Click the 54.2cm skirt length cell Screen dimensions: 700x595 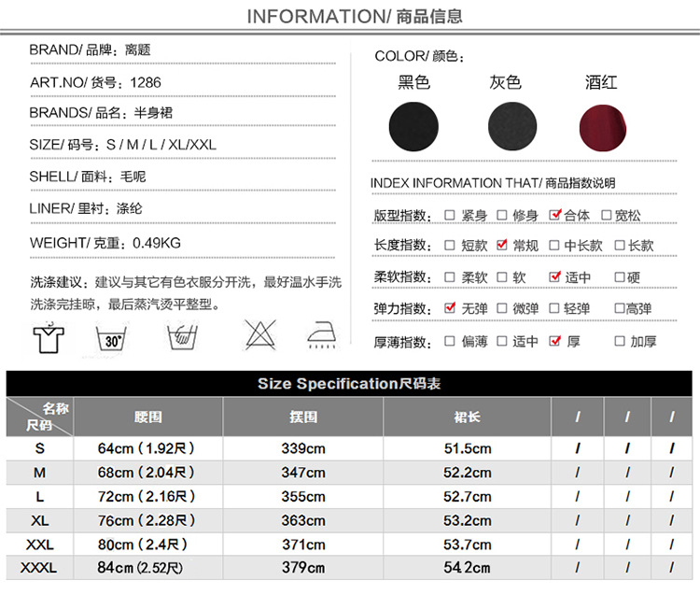click(x=468, y=568)
